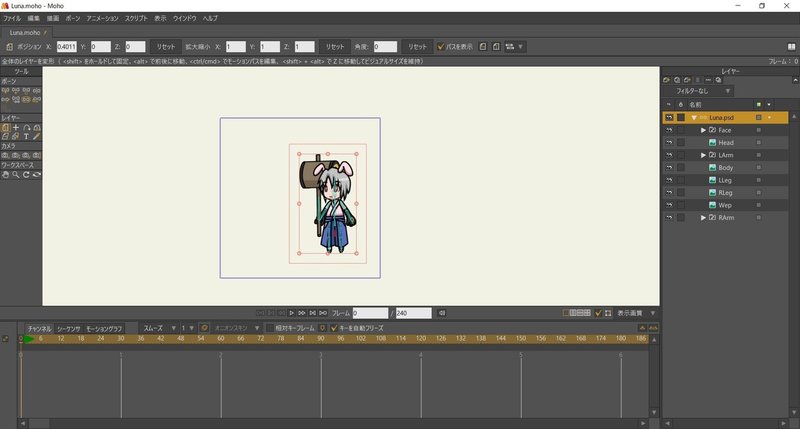Toggle the キーを自動フリーズ checkbox
Viewport: 800px width, 429px height.
click(335, 327)
